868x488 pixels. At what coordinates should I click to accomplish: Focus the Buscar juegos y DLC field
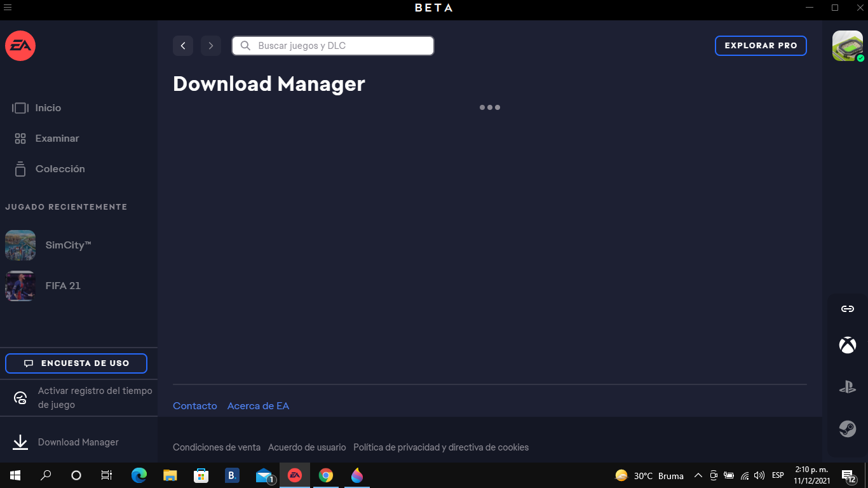[x=333, y=46]
